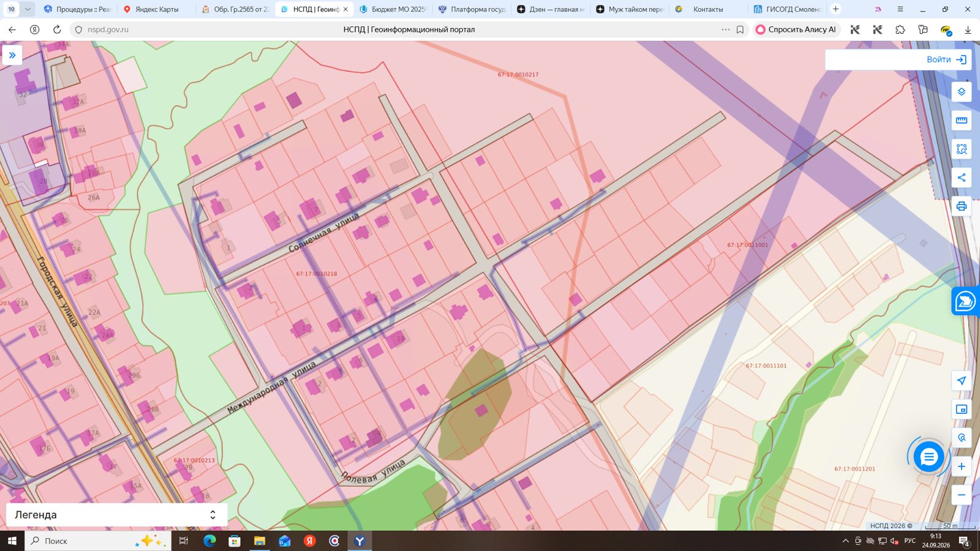The height and width of the screenshot is (551, 980).
Task: Zoom out with the minus button
Action: pyautogui.click(x=961, y=495)
